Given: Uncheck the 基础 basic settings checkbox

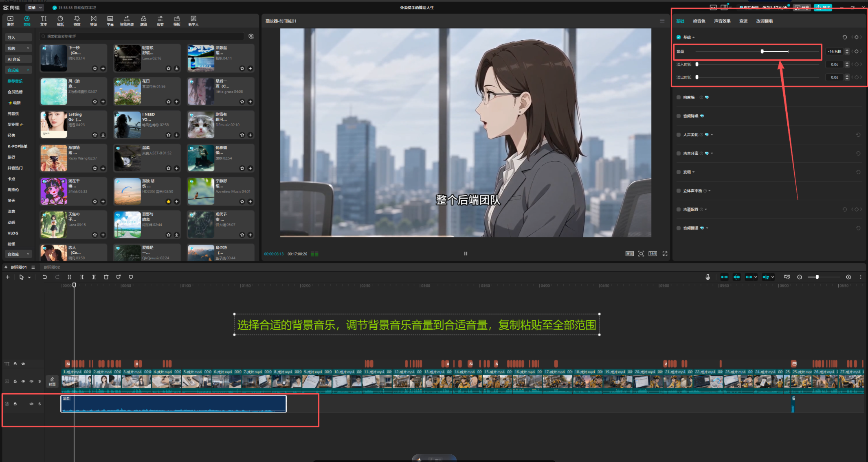Looking at the screenshot, I should (679, 37).
